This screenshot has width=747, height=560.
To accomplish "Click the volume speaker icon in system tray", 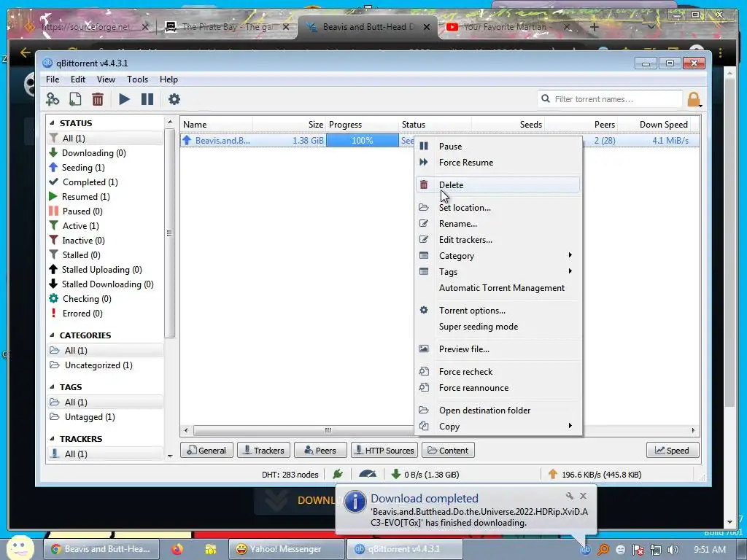I will (673, 550).
